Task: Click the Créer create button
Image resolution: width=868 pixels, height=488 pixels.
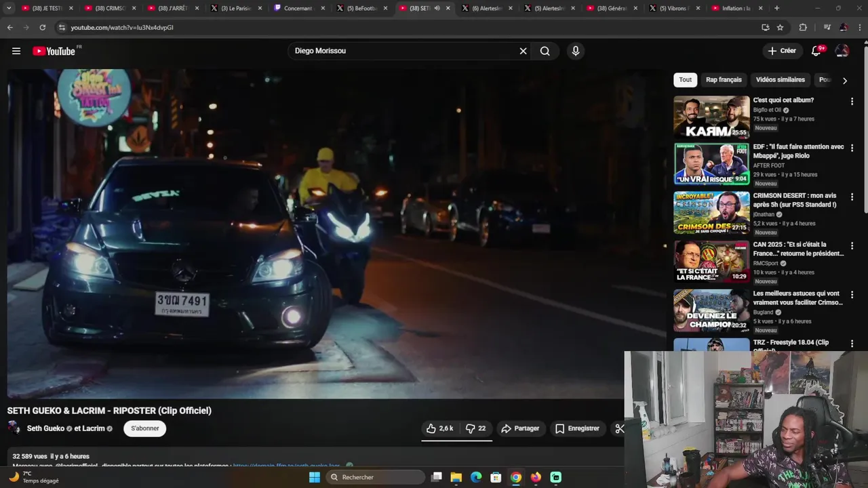Action: (x=782, y=51)
